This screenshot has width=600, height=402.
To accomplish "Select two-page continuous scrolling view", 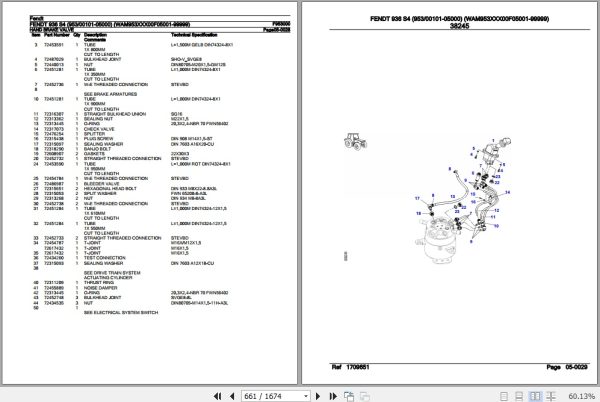I will tap(551, 396).
